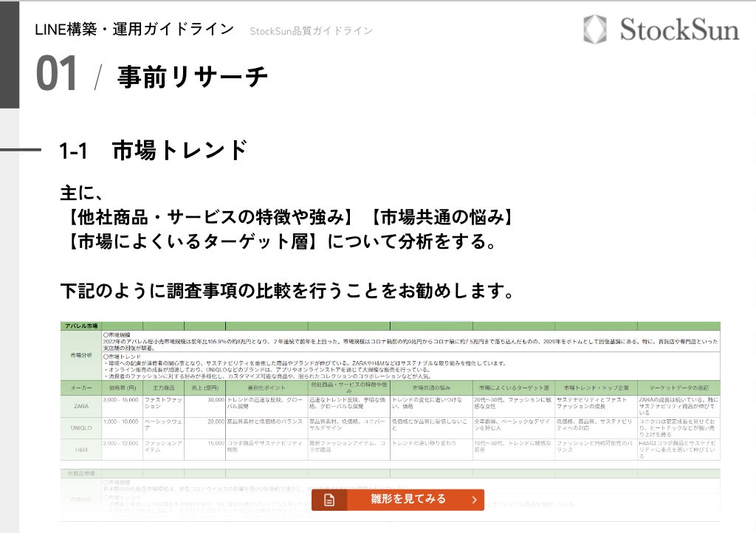Click the ベーシックウェア product cell for UNIQLO
756x533 pixels.
[163, 428]
